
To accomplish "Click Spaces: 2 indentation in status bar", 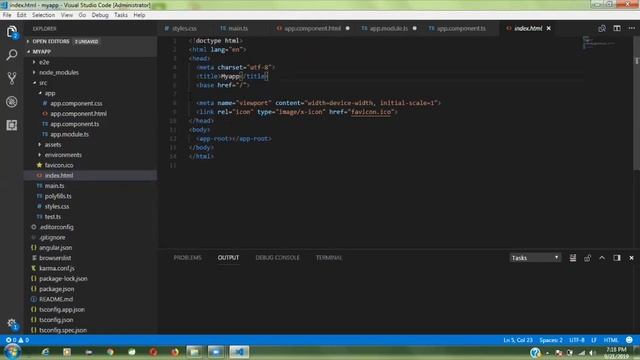I will pyautogui.click(x=551, y=340).
